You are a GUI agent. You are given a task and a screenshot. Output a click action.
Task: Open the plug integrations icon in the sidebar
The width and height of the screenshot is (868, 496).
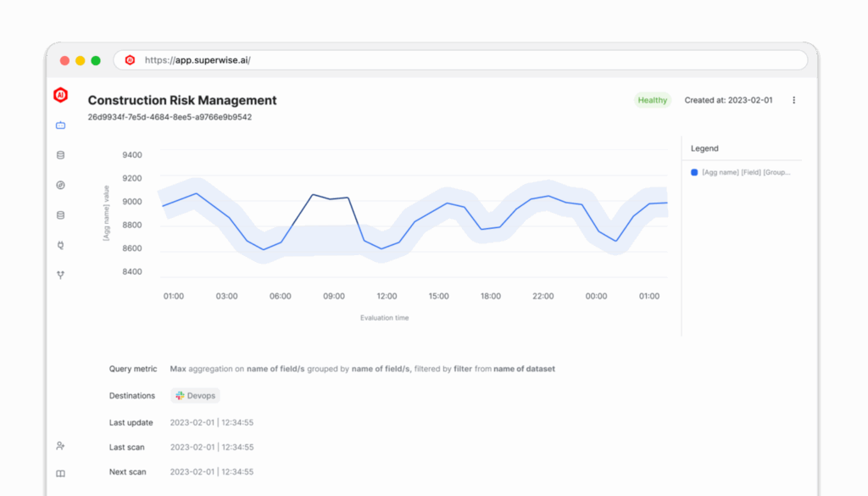click(60, 245)
